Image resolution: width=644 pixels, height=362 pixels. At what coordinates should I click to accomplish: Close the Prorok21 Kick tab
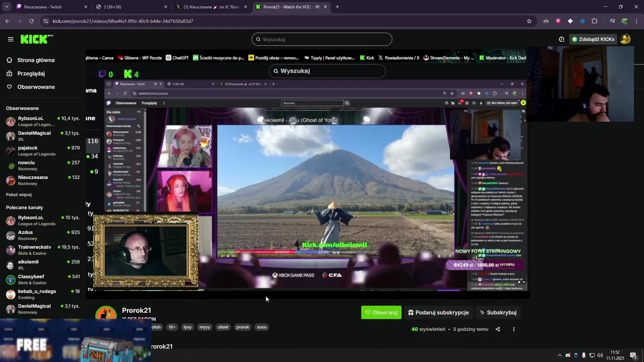[x=326, y=7]
